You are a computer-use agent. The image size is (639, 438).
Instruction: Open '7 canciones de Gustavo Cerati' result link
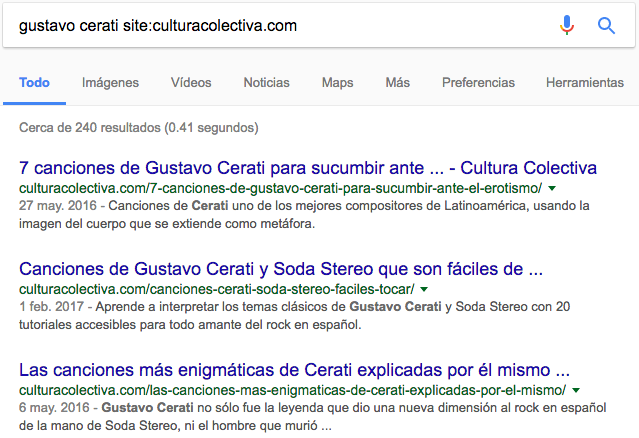coord(308,167)
